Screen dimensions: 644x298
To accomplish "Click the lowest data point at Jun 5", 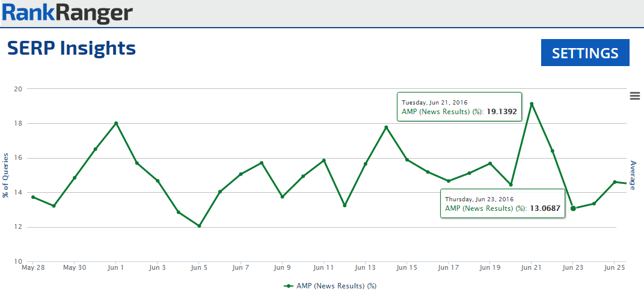I will click(x=199, y=226).
